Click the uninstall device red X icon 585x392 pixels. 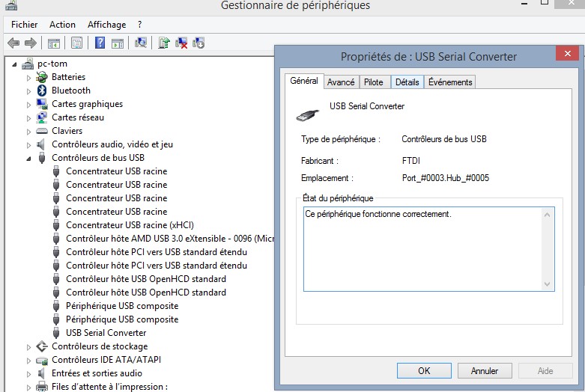(181, 43)
